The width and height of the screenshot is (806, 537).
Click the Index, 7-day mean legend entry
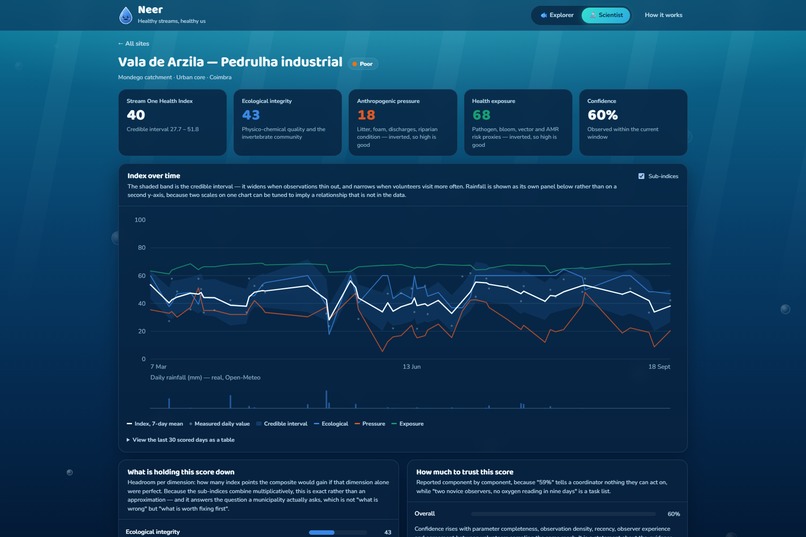155,424
